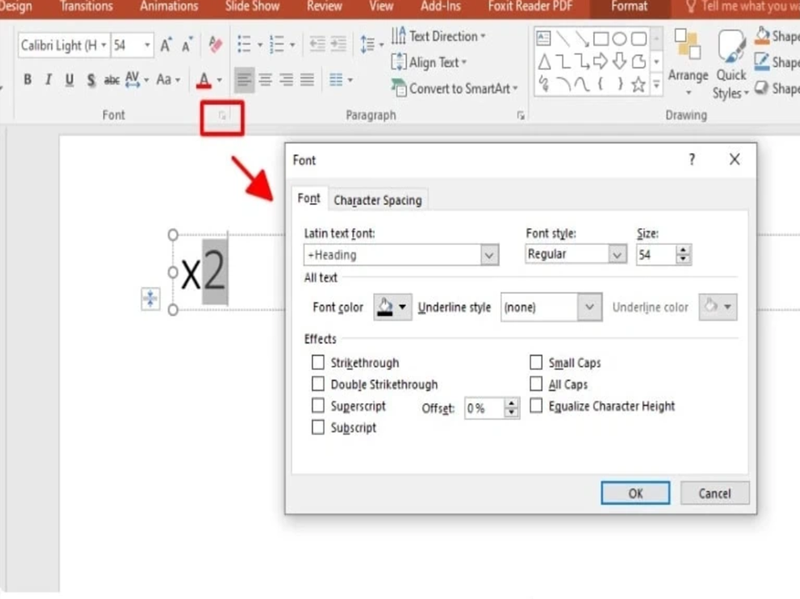Toggle Italic formatting in ribbon

[x=48, y=80]
